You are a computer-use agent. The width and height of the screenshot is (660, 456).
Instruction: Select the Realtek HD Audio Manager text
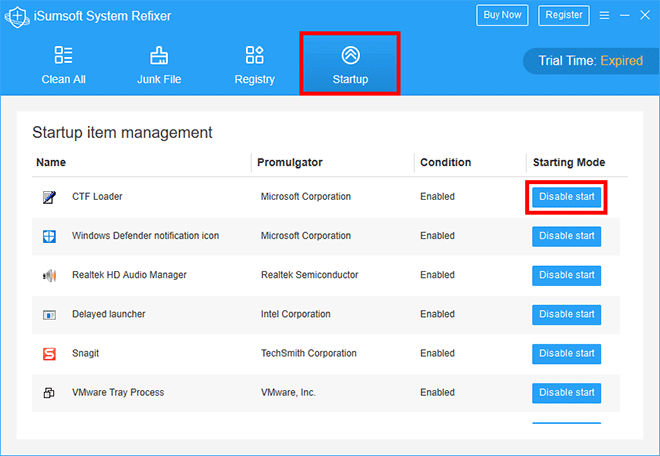pyautogui.click(x=129, y=275)
